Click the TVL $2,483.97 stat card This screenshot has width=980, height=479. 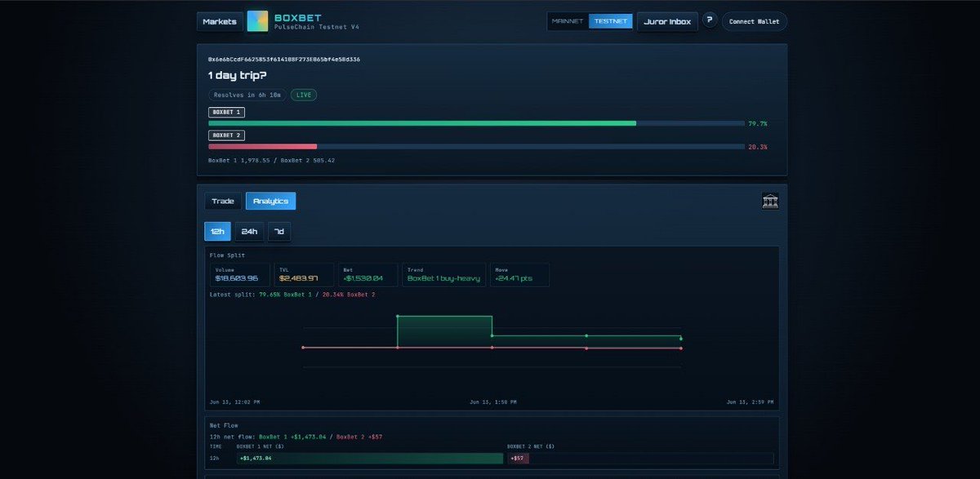[x=304, y=275]
